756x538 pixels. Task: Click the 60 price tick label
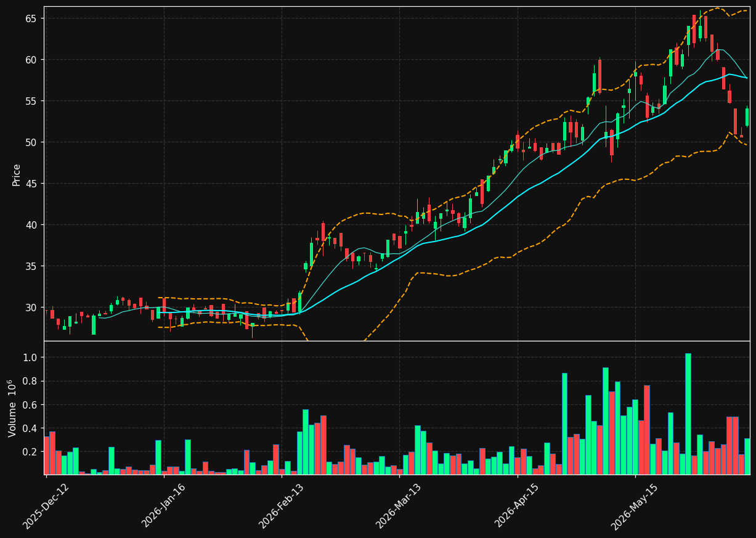click(31, 60)
